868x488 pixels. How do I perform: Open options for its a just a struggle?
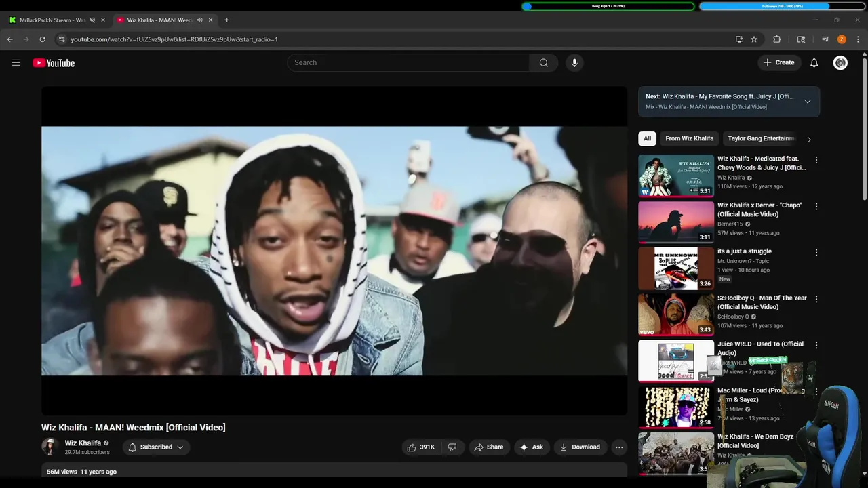click(x=816, y=252)
